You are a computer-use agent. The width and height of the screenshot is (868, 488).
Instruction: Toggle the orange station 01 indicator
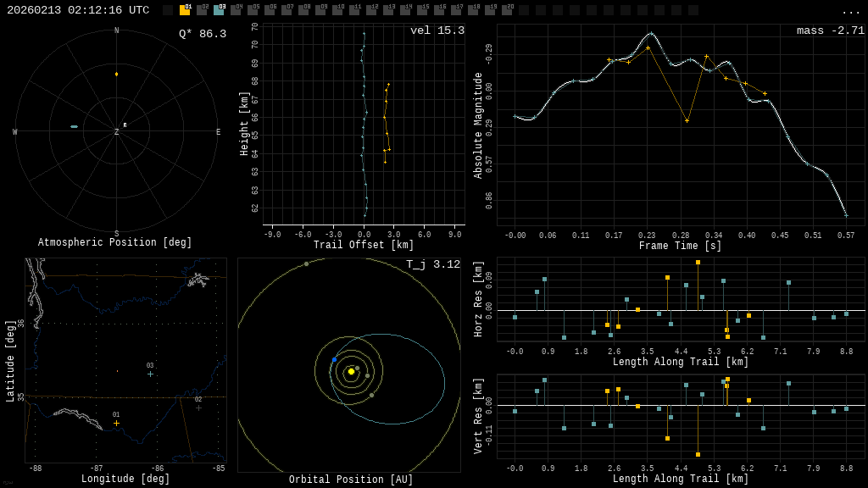pos(185,10)
